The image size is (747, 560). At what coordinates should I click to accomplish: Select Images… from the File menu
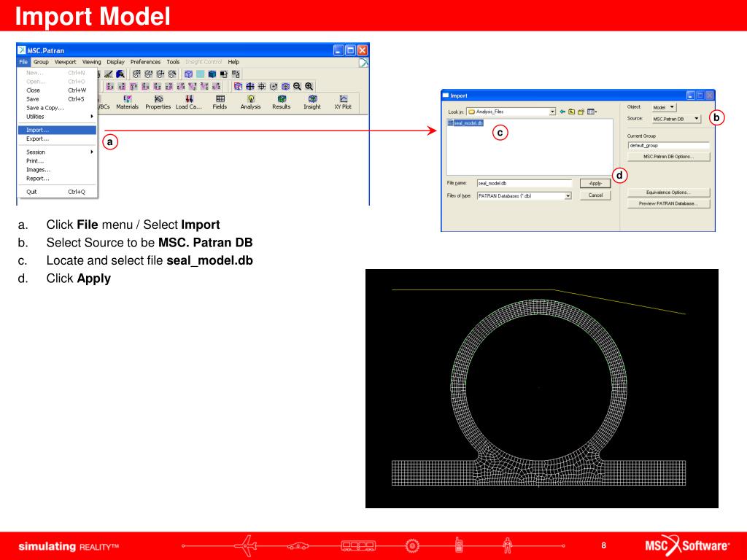click(57, 169)
